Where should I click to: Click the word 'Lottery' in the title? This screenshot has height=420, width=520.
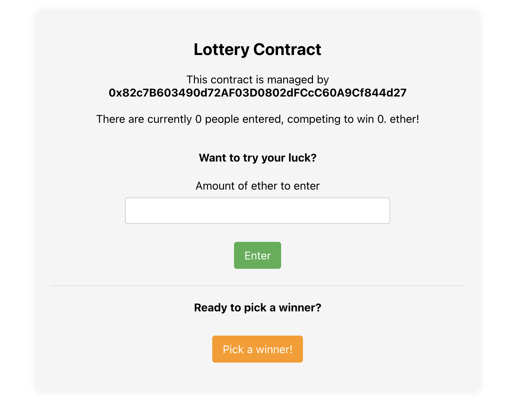[221, 49]
